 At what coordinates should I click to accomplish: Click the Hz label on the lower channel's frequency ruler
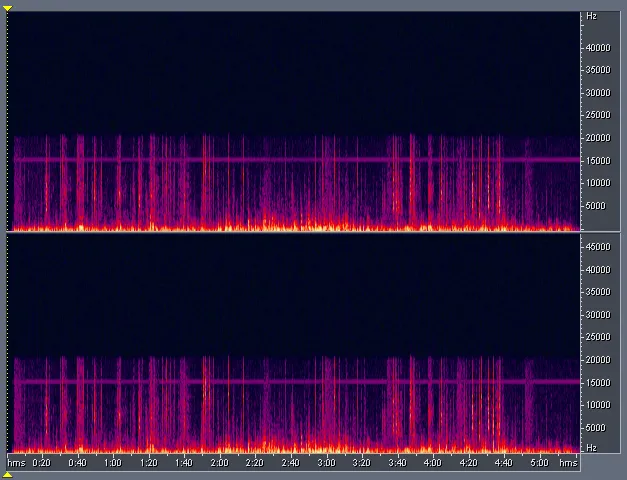[x=591, y=448]
